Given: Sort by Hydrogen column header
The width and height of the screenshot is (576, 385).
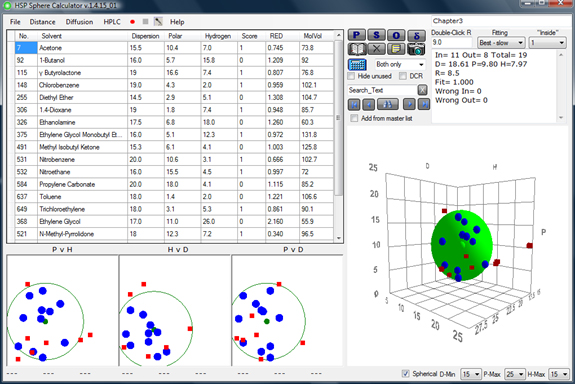Looking at the screenshot, I should (219, 36).
